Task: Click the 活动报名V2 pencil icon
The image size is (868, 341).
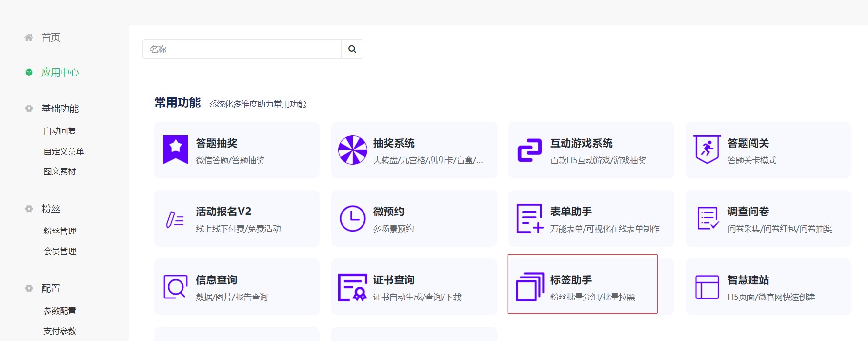Action: coord(175,219)
